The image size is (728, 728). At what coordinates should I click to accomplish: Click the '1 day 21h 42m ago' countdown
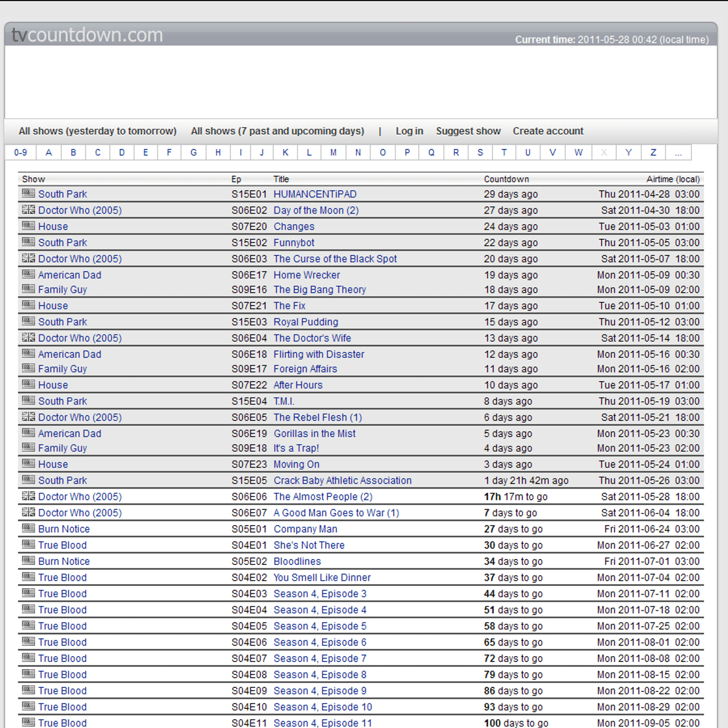[x=526, y=480]
